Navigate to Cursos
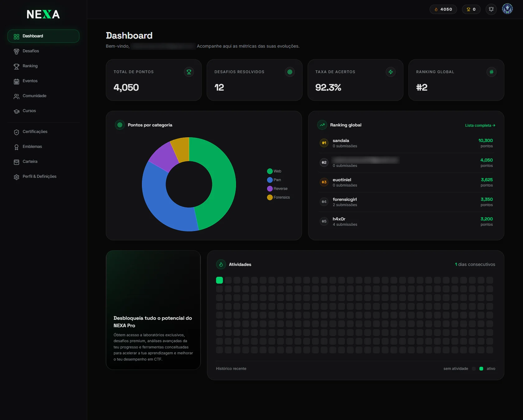Viewport: 523px width, 420px height. pos(43,111)
